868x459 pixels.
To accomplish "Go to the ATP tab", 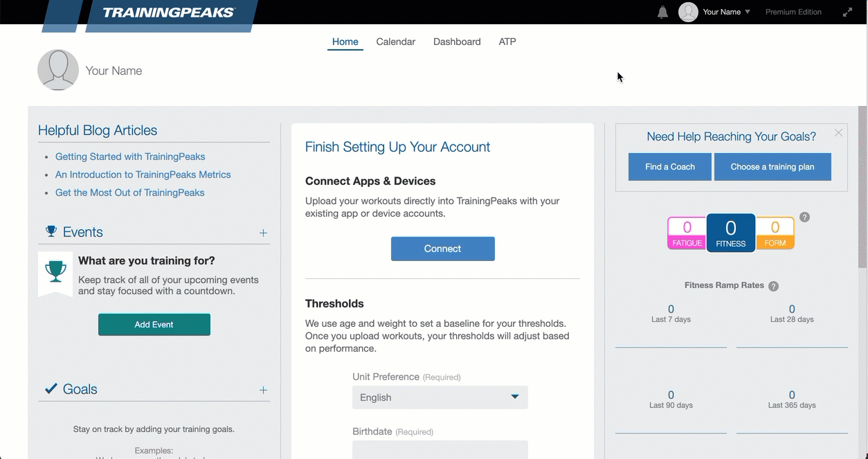I will point(507,42).
